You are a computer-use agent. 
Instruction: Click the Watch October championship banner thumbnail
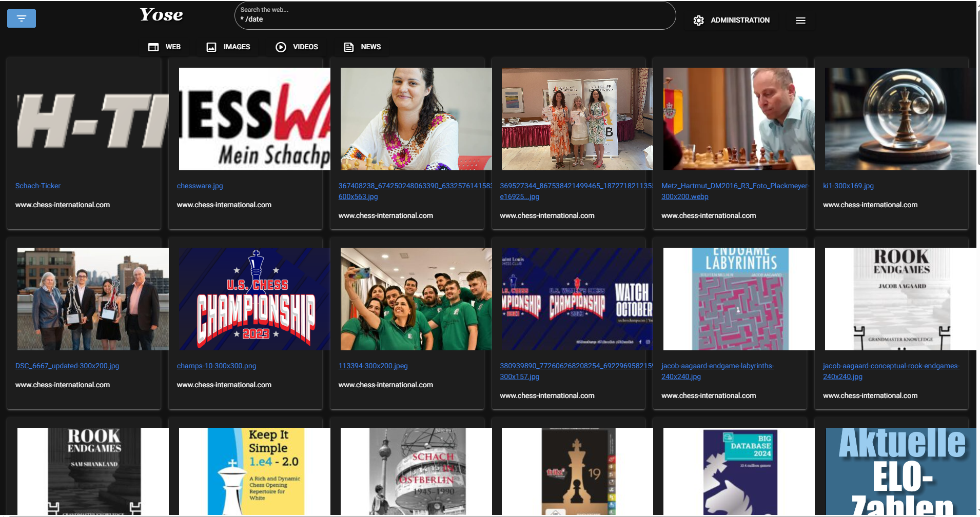pos(577,299)
